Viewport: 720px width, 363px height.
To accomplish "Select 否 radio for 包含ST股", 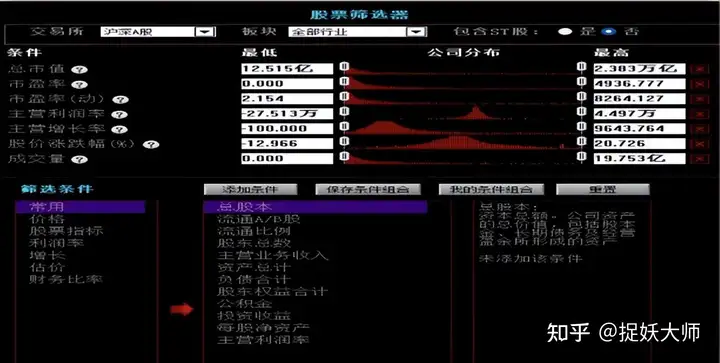I will 609,32.
